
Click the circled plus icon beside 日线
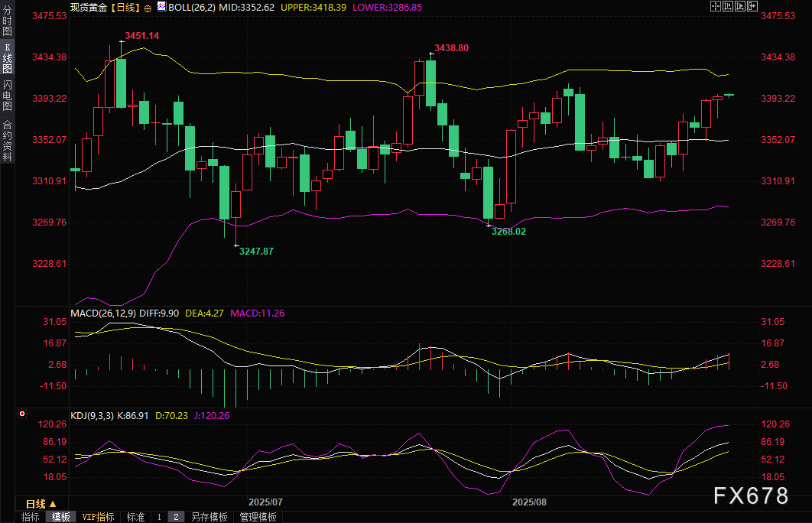(x=148, y=7)
